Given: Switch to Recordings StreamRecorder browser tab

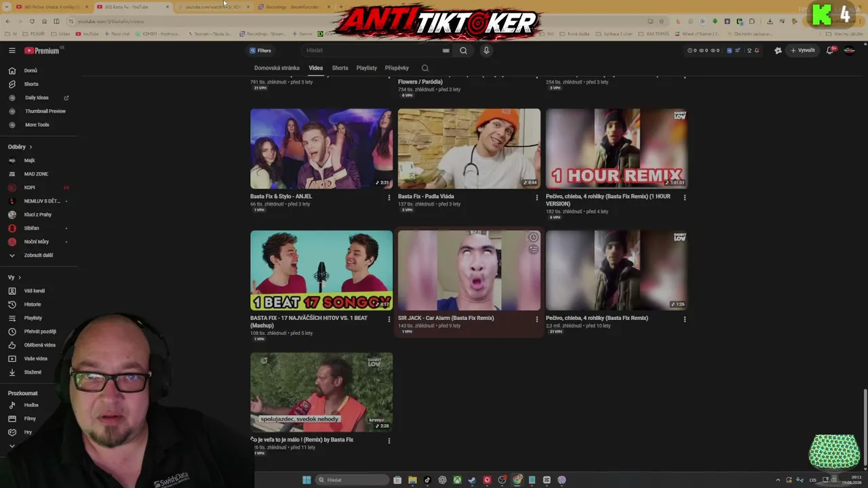Looking at the screenshot, I should tap(292, 7).
